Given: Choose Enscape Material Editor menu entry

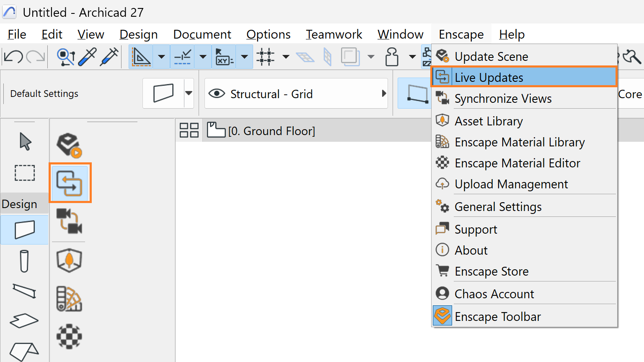Looking at the screenshot, I should (525, 163).
